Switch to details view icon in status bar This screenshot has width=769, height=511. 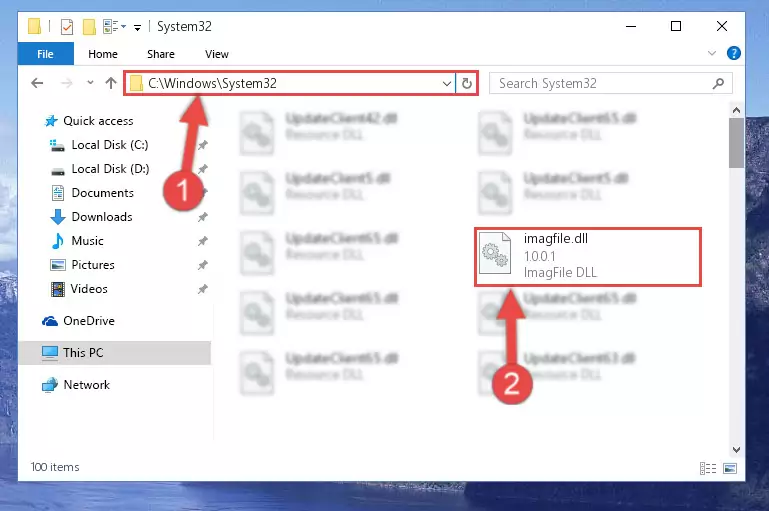(708, 468)
